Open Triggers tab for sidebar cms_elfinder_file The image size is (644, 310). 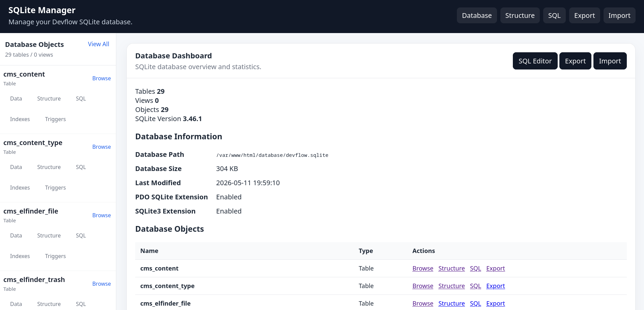pyautogui.click(x=55, y=256)
